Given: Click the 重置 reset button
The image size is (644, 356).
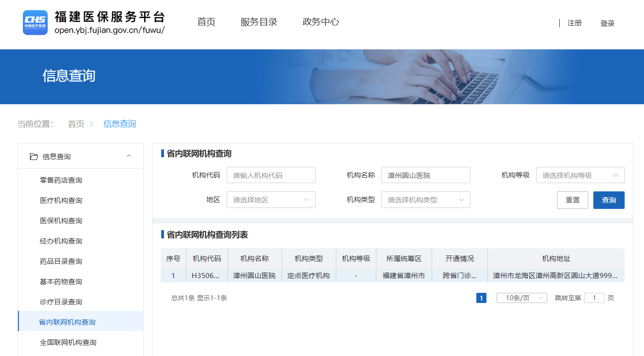Looking at the screenshot, I should (572, 200).
